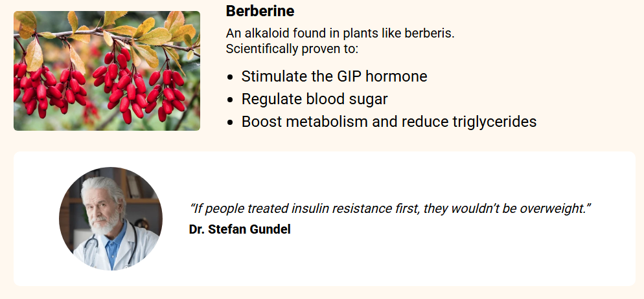Click bullet dot before 'Regulate blood sugar'

coord(231,100)
